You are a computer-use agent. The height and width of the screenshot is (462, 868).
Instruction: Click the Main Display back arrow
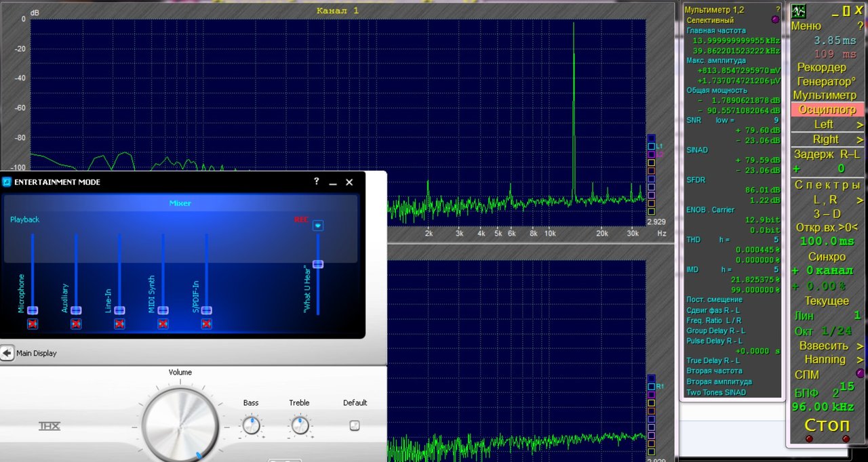click(x=7, y=353)
